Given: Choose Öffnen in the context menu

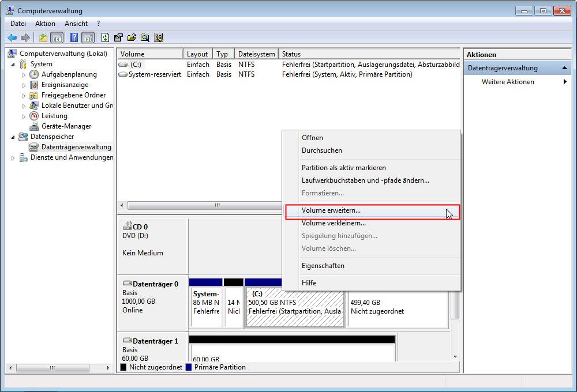Looking at the screenshot, I should point(371,138).
